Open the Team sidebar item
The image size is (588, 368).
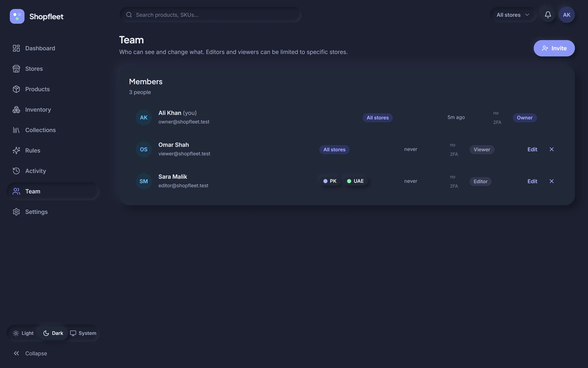[53, 191]
